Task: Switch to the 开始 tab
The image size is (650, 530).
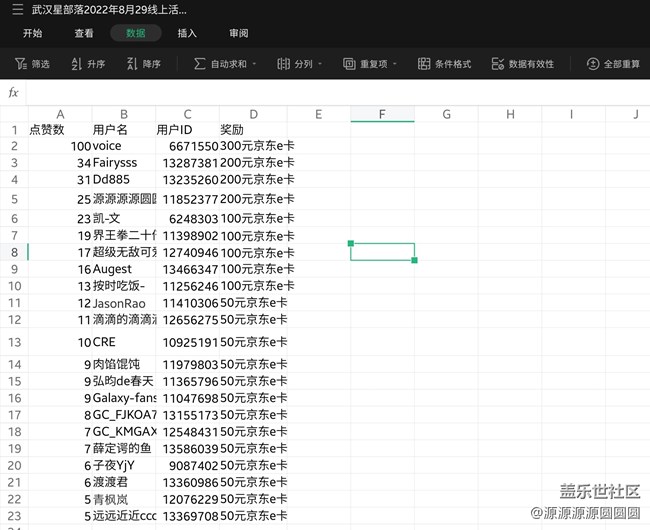Action: [x=33, y=33]
